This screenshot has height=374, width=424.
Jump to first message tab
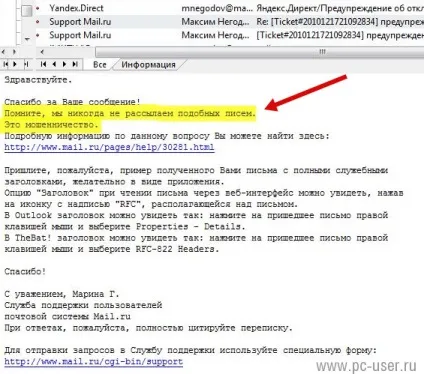click(44, 64)
